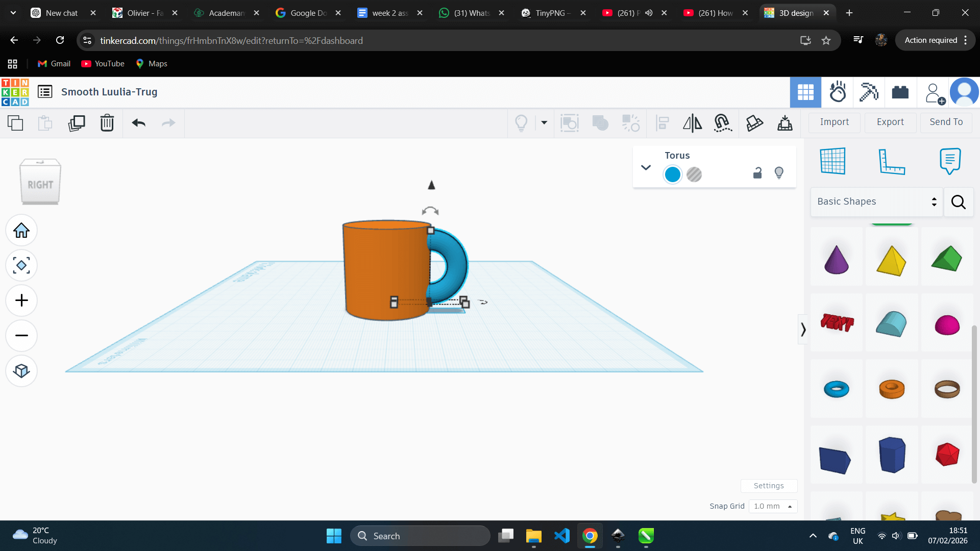This screenshot has width=980, height=551.
Task: Open Snap Grid value dropdown
Action: pyautogui.click(x=773, y=506)
